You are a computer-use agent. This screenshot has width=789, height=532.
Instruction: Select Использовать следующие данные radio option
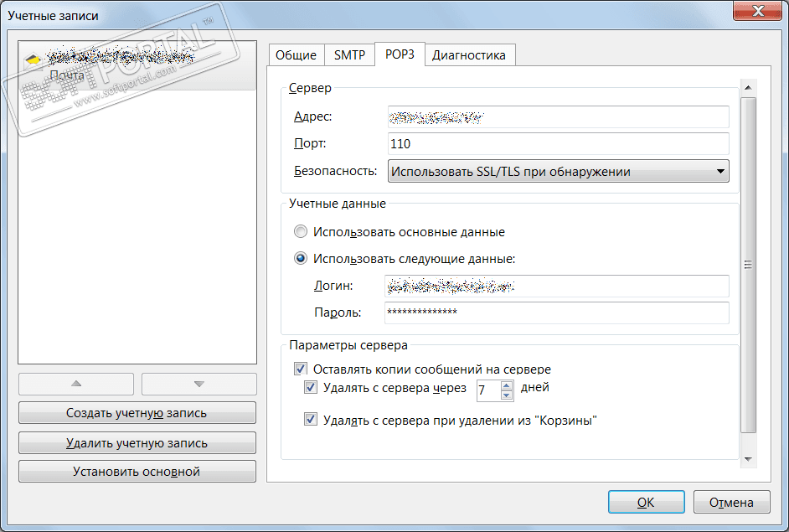point(301,259)
